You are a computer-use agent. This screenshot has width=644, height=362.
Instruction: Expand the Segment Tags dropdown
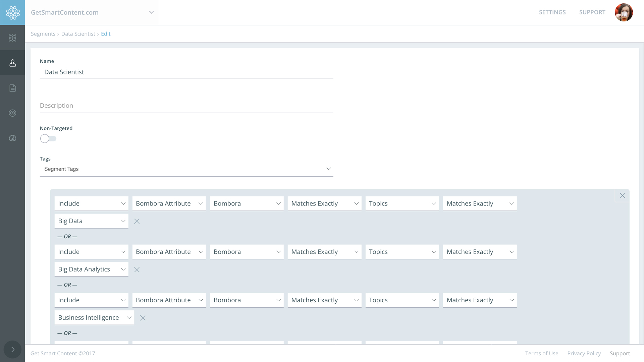click(186, 169)
